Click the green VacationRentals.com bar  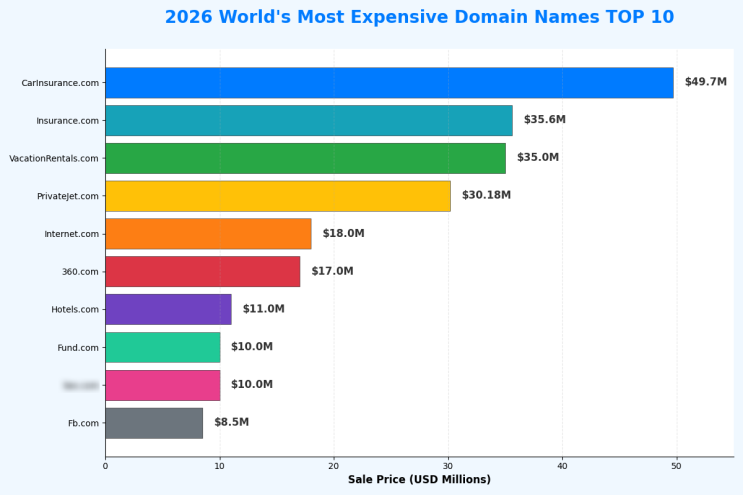click(306, 158)
